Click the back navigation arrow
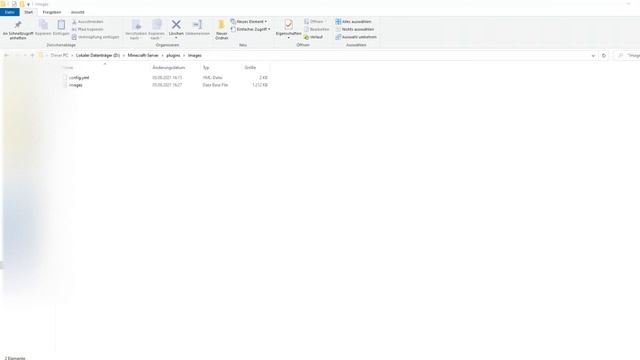640x360 pixels. pos(7,56)
